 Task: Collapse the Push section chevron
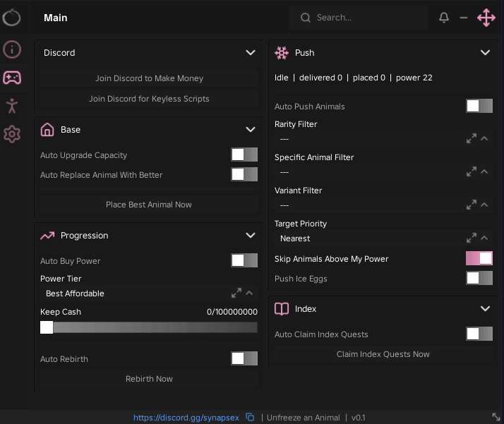pyautogui.click(x=485, y=52)
